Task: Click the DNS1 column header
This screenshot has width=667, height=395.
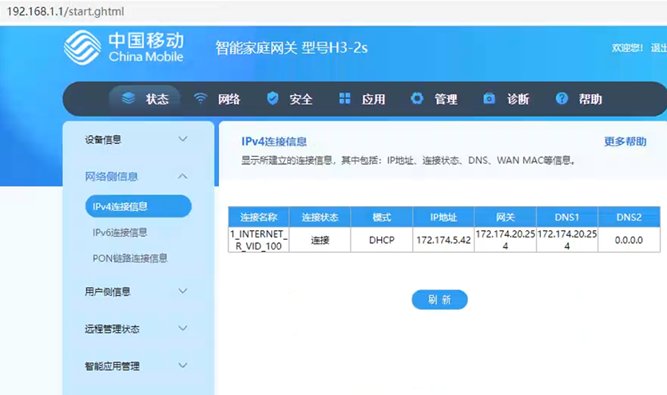Action: (x=567, y=217)
